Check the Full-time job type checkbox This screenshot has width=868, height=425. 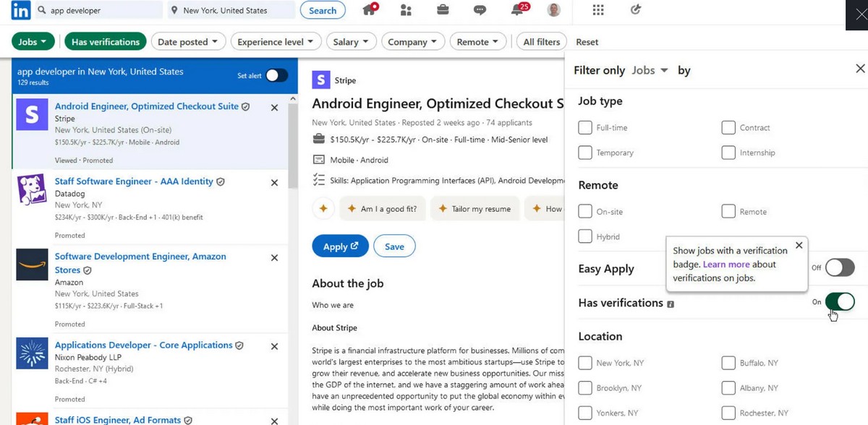[x=585, y=128]
